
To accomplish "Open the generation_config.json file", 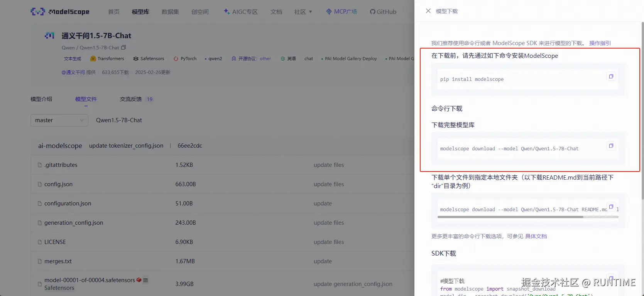I will pyautogui.click(x=74, y=223).
